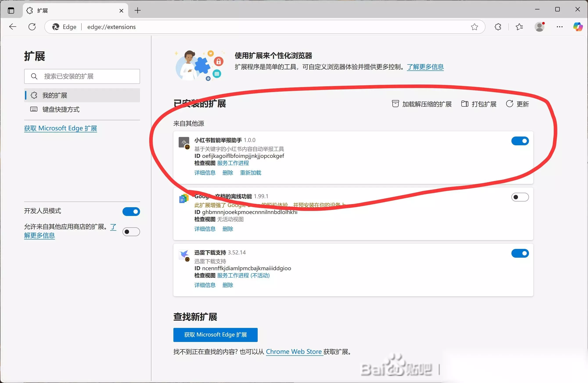Click the blue 获取 Microsoft Edge 扩展 button
The height and width of the screenshot is (383, 588).
point(216,335)
